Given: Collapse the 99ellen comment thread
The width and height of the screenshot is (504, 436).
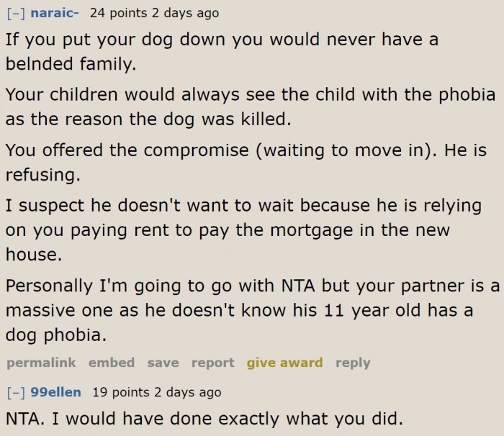Looking at the screenshot, I should coord(15,392).
